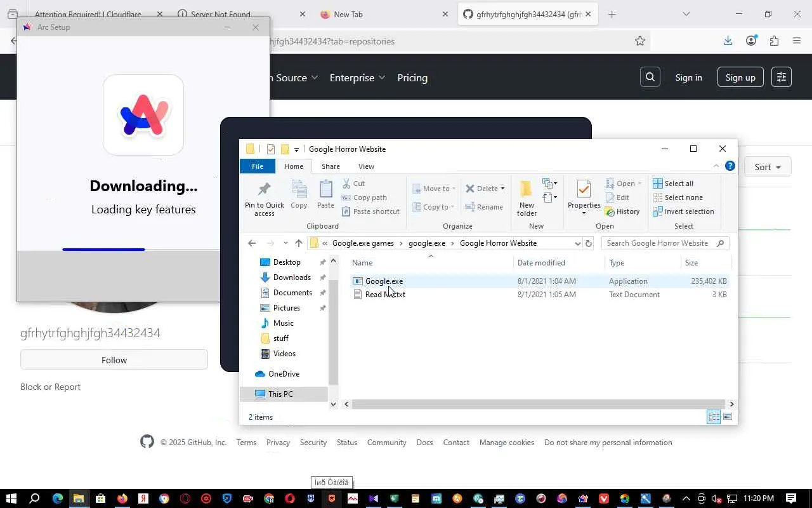Image resolution: width=812 pixels, height=508 pixels.
Task: Click Select all in the ribbon
Action: tap(673, 184)
